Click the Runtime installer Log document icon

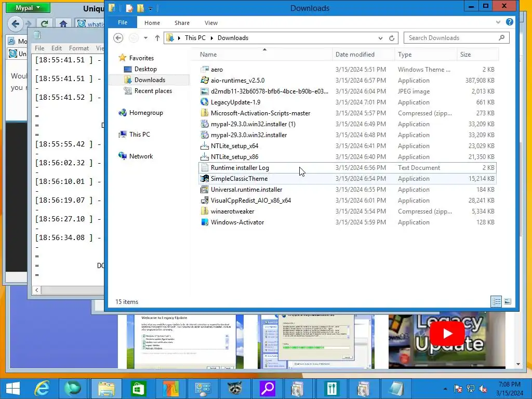[x=205, y=168]
